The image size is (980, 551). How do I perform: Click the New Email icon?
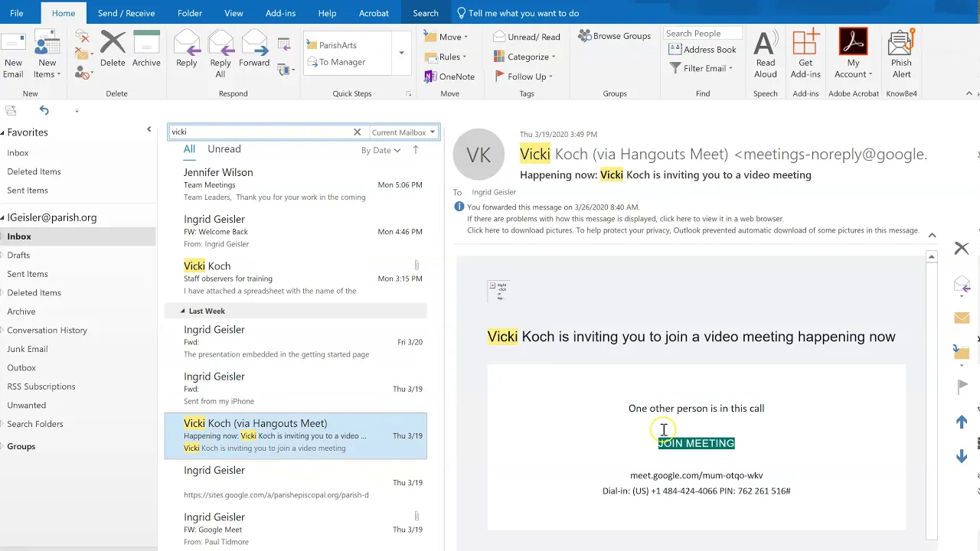pyautogui.click(x=13, y=55)
